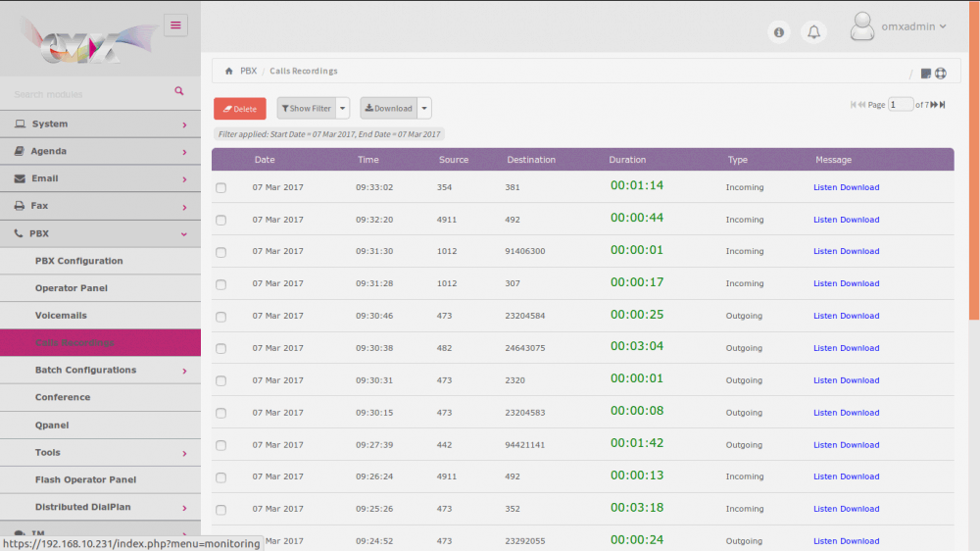Open the Show Filter dropdown arrow
The height and width of the screenshot is (551, 980).
343,109
